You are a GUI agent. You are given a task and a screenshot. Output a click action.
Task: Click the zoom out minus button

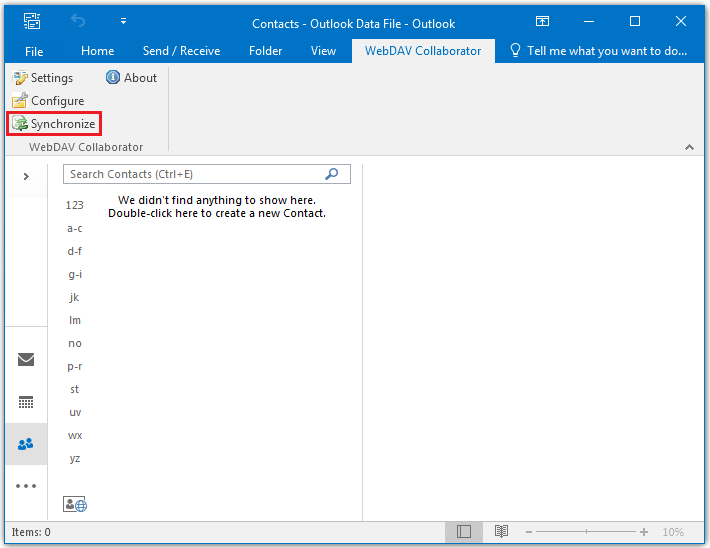528,532
